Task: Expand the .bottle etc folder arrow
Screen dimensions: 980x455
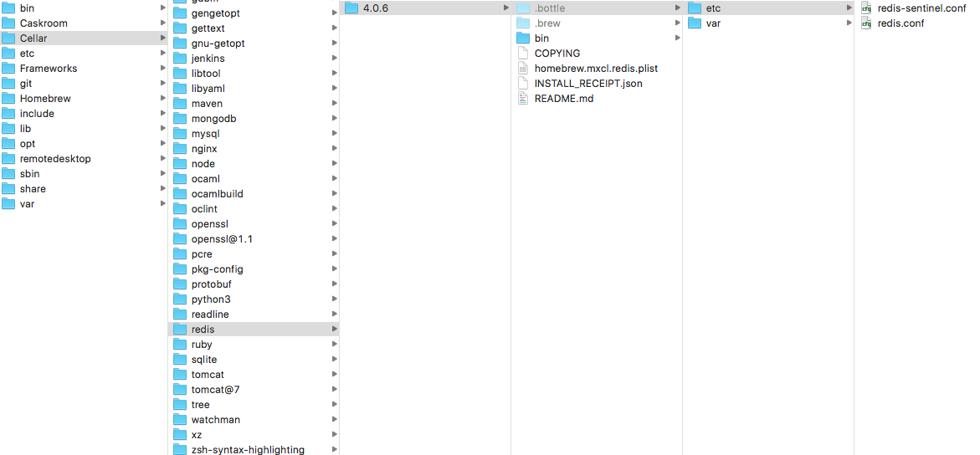Action: tap(849, 8)
